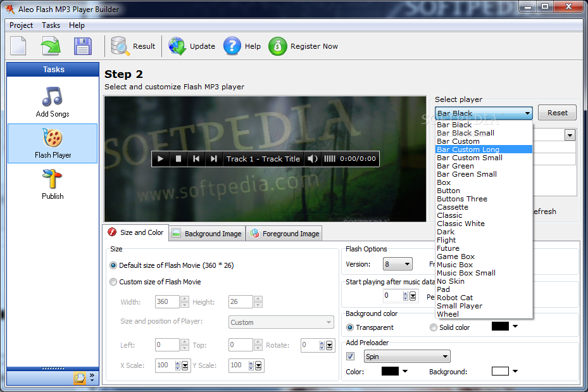Screen dimensions: 588x392
Task: Choose Bar Black Small player
Action: (484, 133)
